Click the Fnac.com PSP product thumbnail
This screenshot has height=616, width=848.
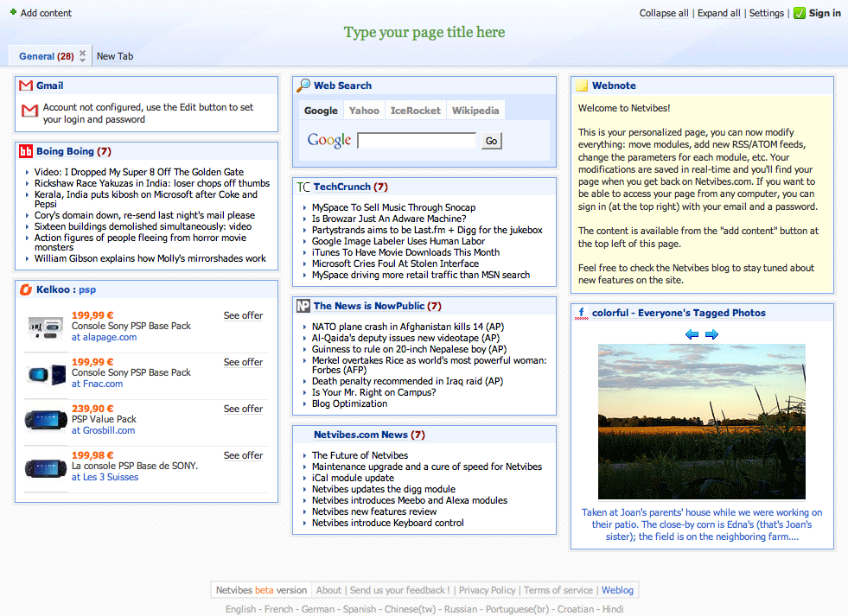(47, 374)
